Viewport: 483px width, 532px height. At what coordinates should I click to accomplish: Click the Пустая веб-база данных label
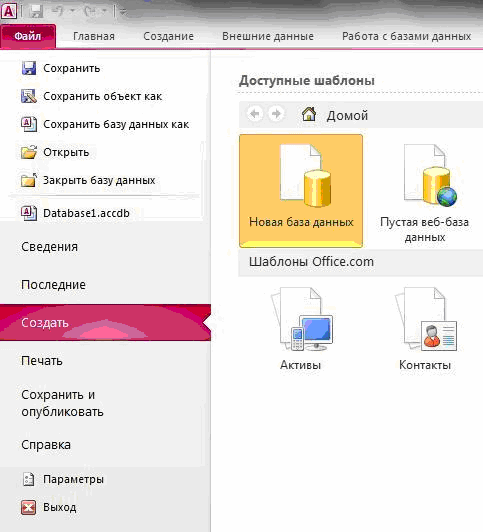tap(425, 229)
